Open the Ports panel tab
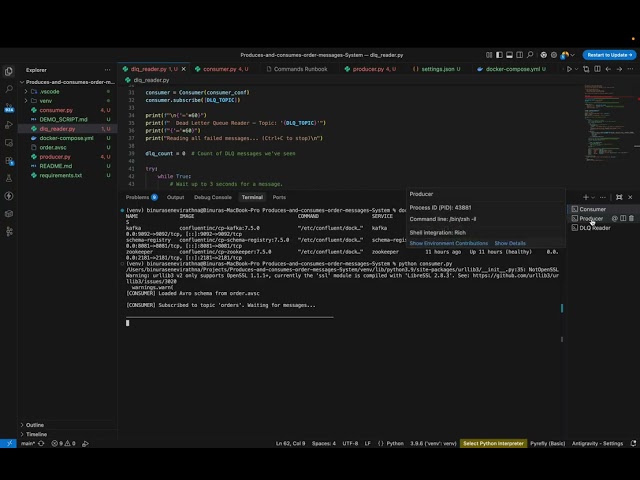This screenshot has height=480, width=640. [279, 197]
